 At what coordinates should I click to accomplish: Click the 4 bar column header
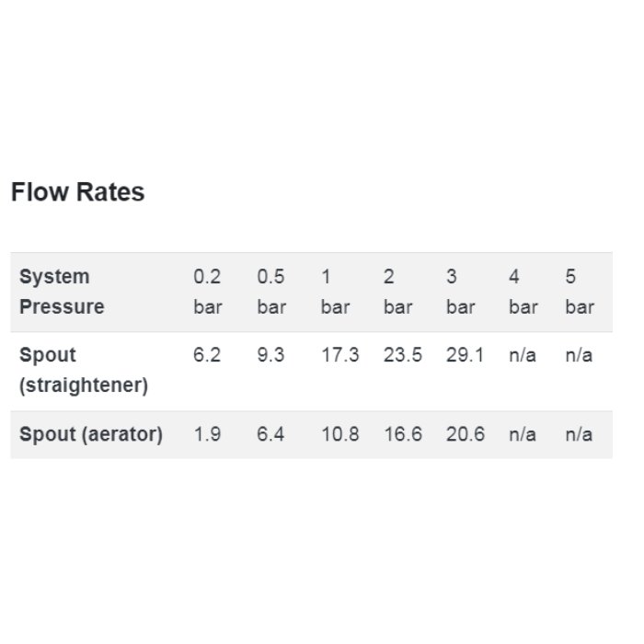pyautogui.click(x=523, y=292)
